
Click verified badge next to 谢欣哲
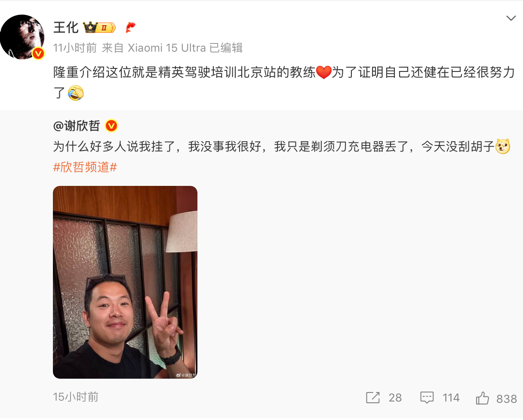click(111, 126)
